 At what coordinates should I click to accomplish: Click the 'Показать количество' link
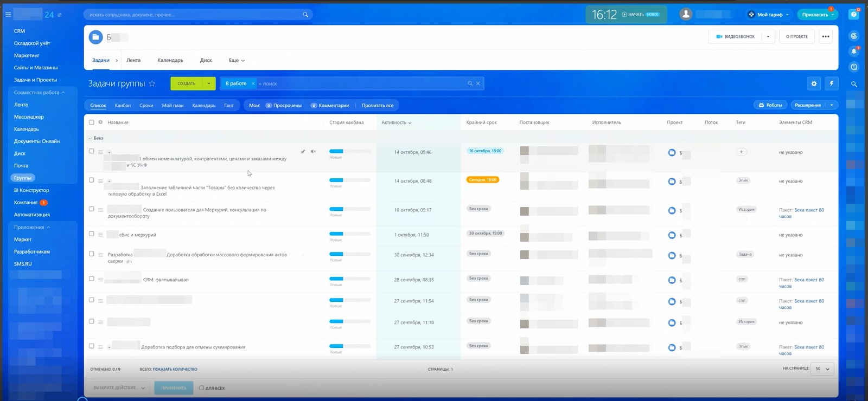pos(175,370)
